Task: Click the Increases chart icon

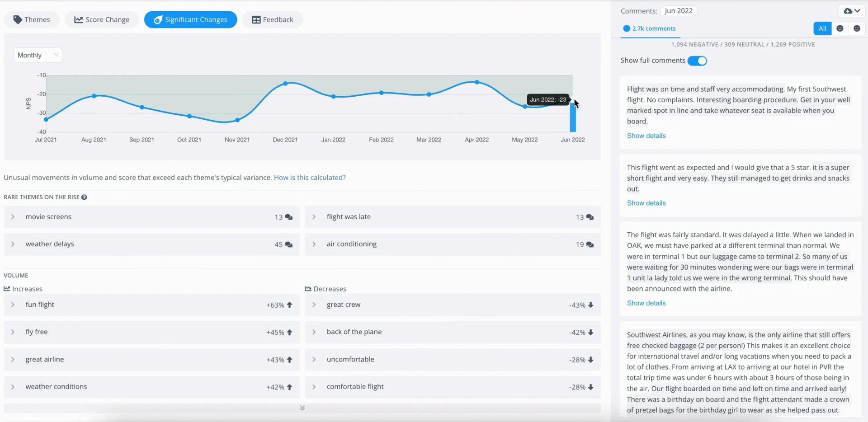Action: tap(7, 289)
